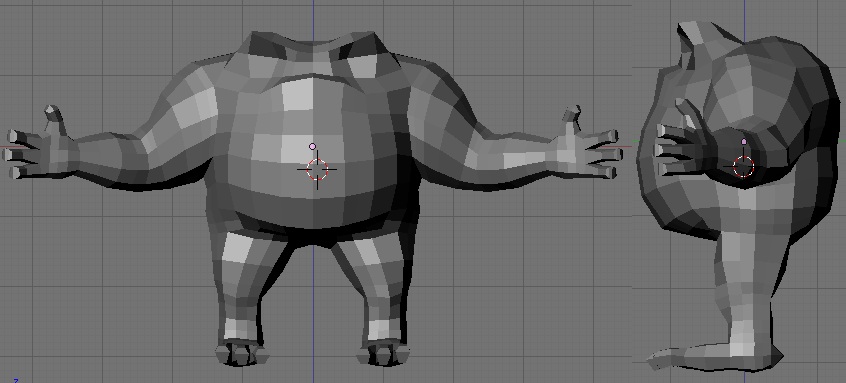Select the pink object origin dot in side view
Viewport: 846px width, 383px height.
click(744, 141)
